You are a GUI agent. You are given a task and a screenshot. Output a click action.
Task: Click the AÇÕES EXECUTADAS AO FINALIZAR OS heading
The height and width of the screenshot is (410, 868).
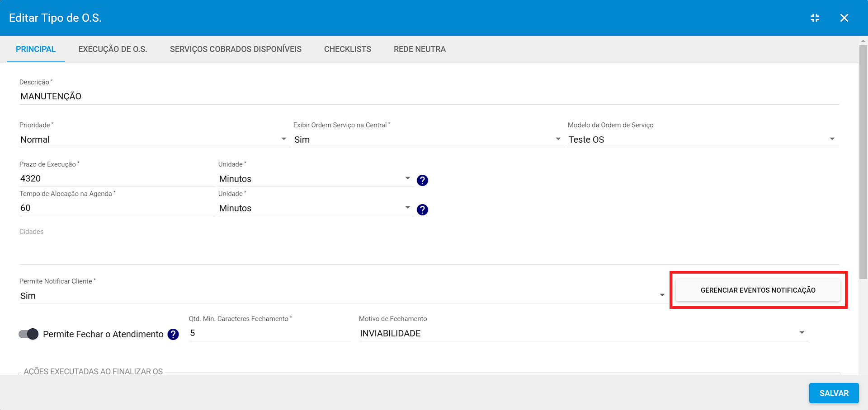pos(93,371)
